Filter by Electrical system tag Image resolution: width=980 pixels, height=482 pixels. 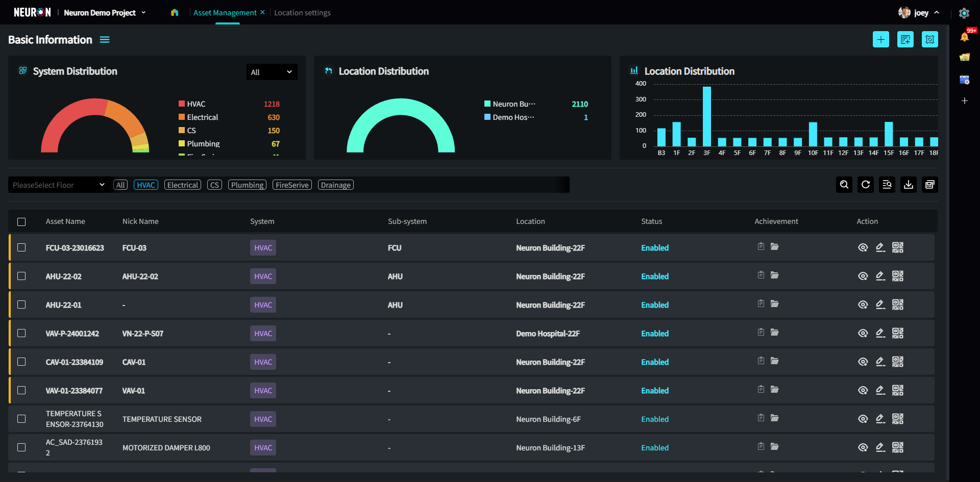[x=183, y=185]
